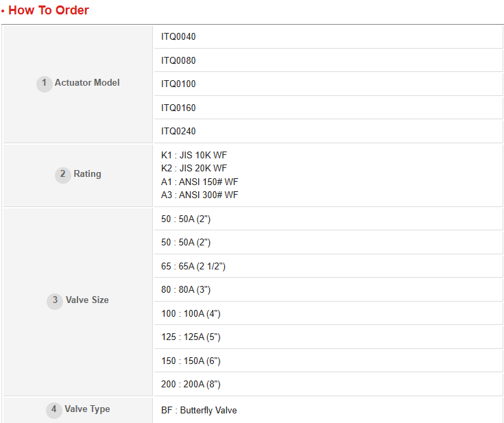Select the 100 : 100A (4") valve size
The height and width of the screenshot is (423, 504).
tap(191, 313)
